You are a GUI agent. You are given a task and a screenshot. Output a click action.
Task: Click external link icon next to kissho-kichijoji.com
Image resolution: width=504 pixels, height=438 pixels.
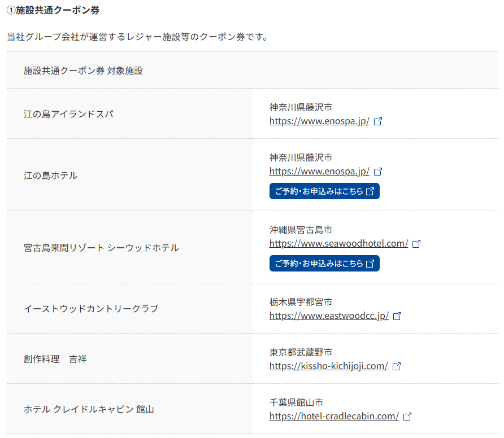click(397, 366)
